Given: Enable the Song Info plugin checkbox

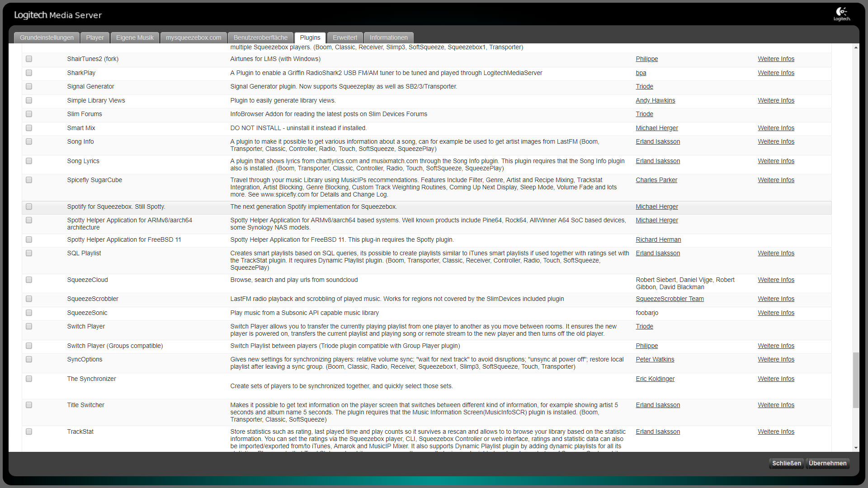Looking at the screenshot, I should [29, 141].
